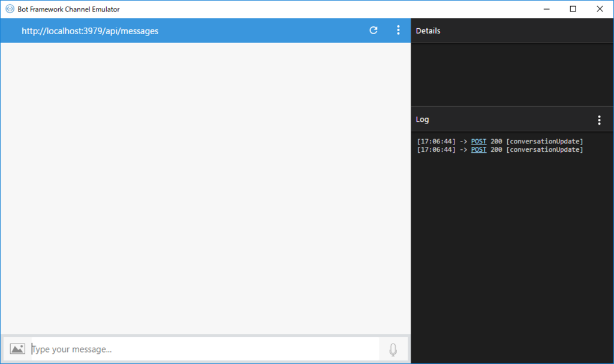Image resolution: width=614 pixels, height=364 pixels.
Task: Click the second 17:06:44 timestamp
Action: pos(437,150)
